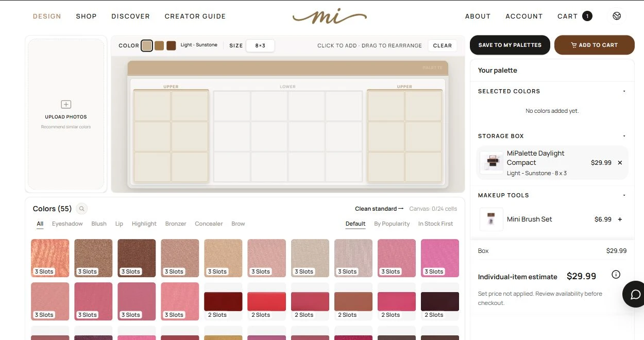
Task: Click the Individual-item estimate $29.99 price
Action: [582, 277]
